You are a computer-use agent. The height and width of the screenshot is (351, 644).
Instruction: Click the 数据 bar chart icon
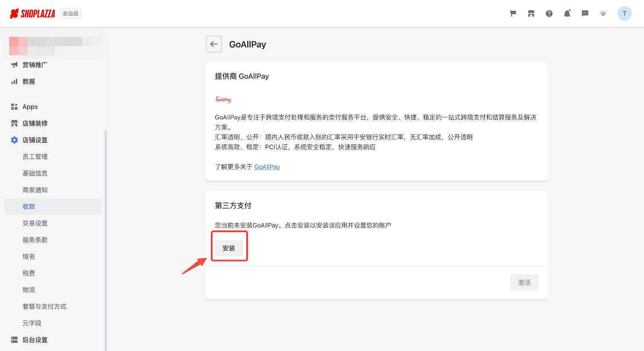point(14,81)
